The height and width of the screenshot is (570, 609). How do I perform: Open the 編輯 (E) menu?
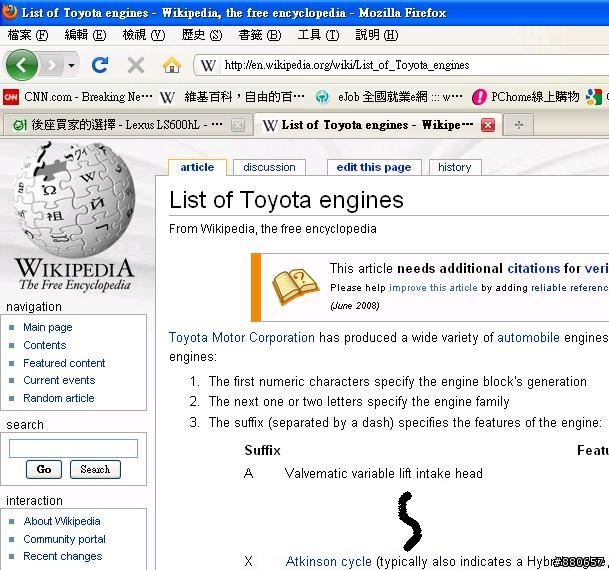click(85, 35)
